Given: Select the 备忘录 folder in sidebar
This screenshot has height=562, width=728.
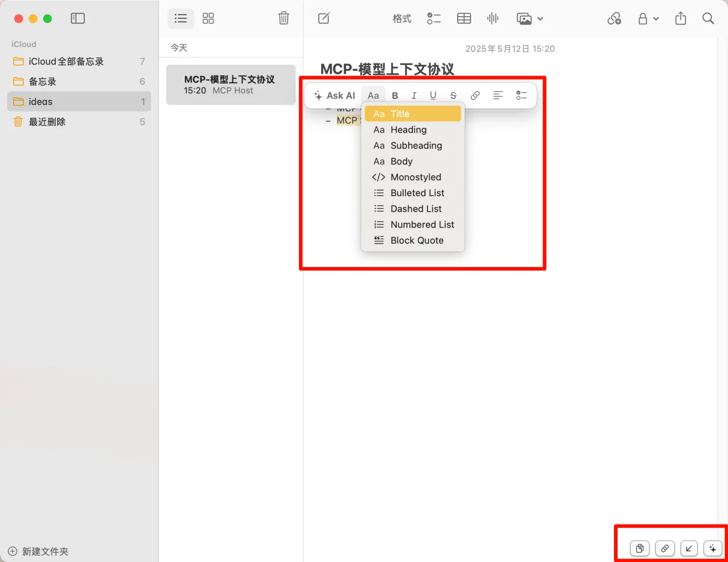Looking at the screenshot, I should tap(79, 82).
